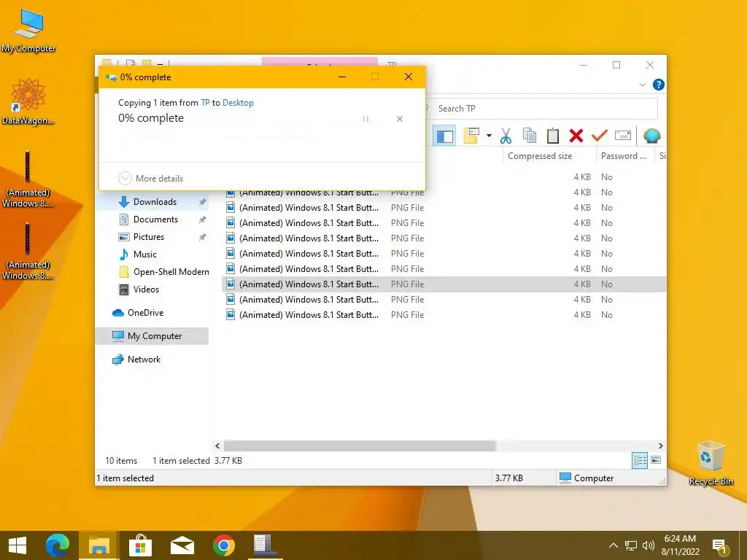Open the Videos folder
Image resolution: width=747 pixels, height=560 pixels.
146,289
